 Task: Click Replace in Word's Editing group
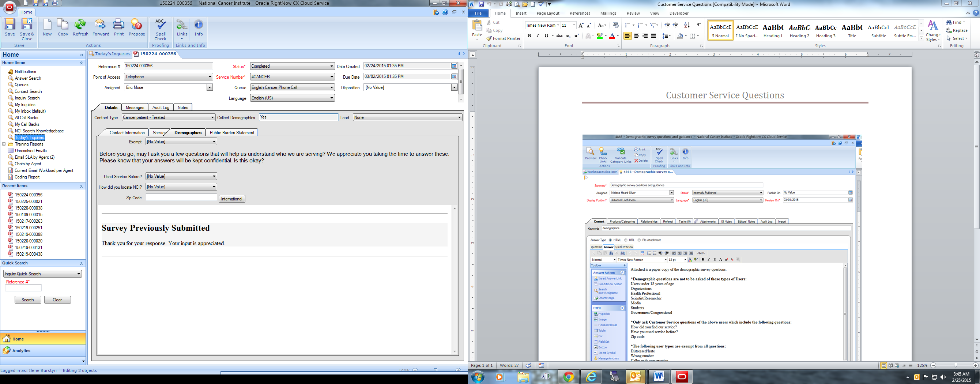957,30
